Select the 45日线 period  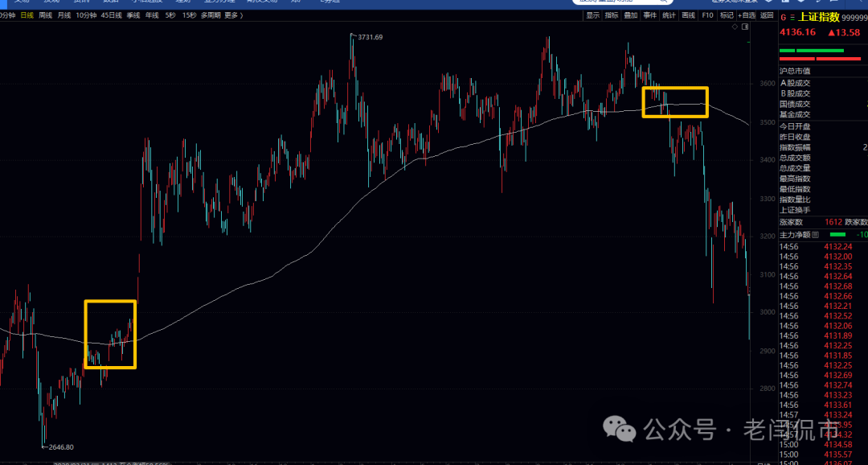click(x=111, y=15)
